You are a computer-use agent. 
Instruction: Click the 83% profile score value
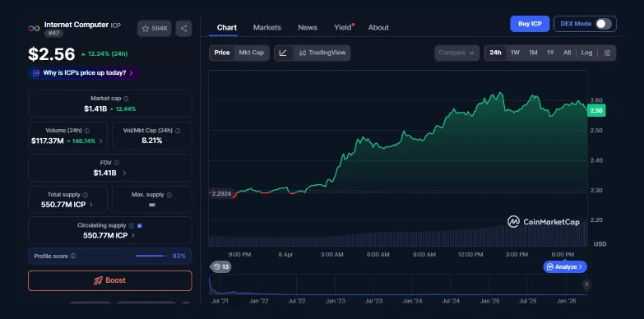pos(179,256)
